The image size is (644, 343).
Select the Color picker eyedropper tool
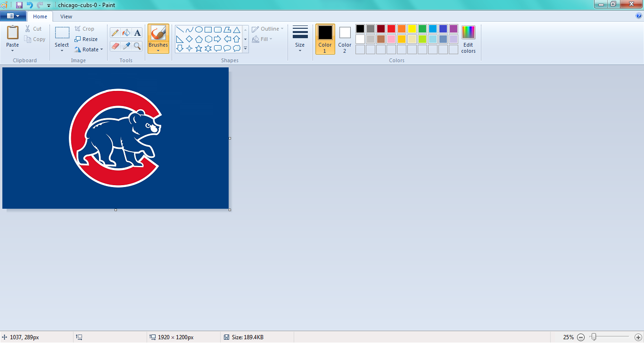pyautogui.click(x=126, y=46)
